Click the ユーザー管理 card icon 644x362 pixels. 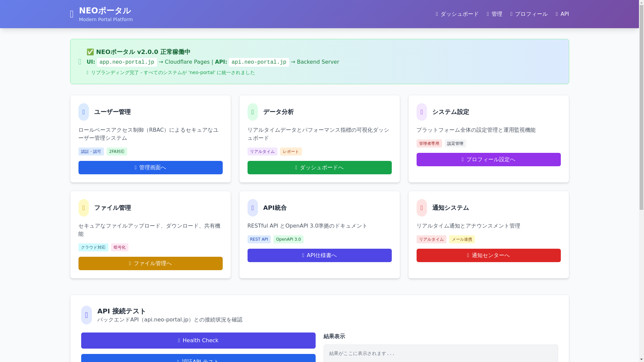(x=84, y=112)
